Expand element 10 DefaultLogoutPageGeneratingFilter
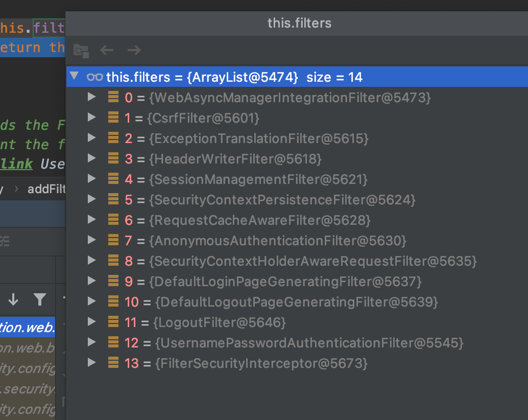The width and height of the screenshot is (528, 420). tap(91, 301)
